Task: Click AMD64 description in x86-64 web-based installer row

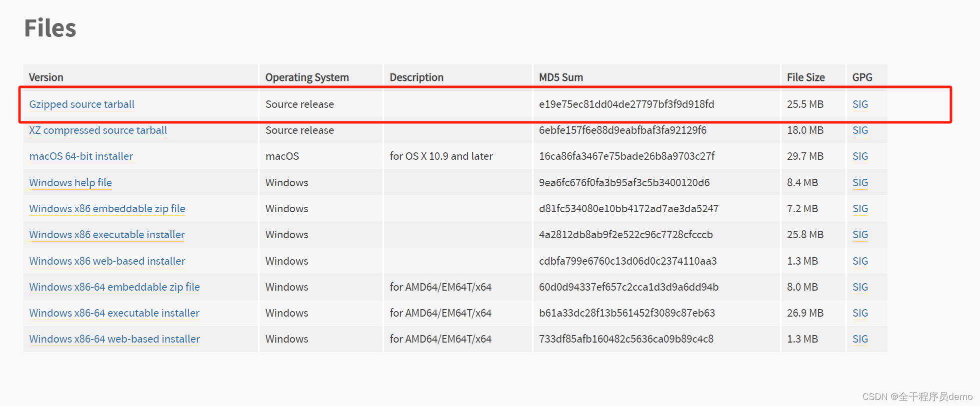Action: click(440, 339)
